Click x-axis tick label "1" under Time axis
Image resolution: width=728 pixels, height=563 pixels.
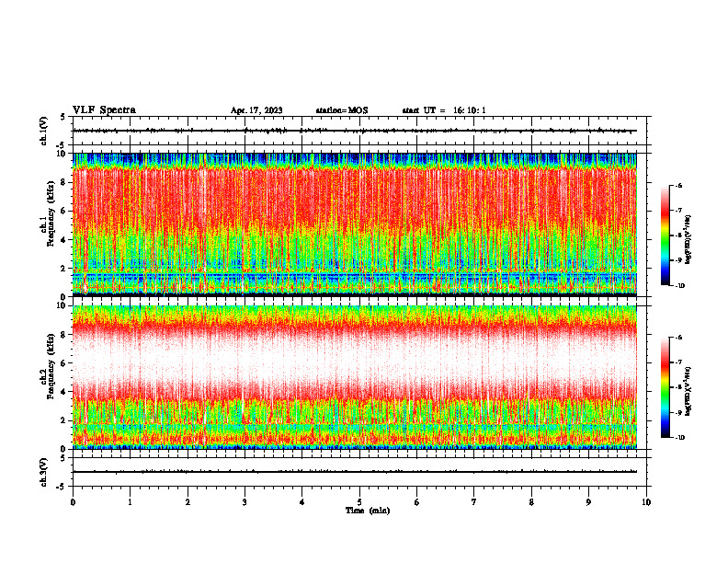(x=130, y=502)
